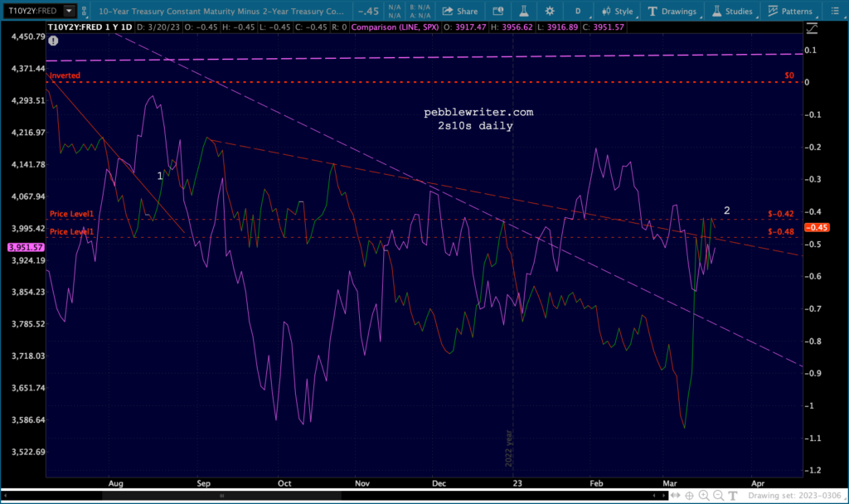Click the -0.45 last price bubble on axis
The image size is (849, 504).
point(817,227)
